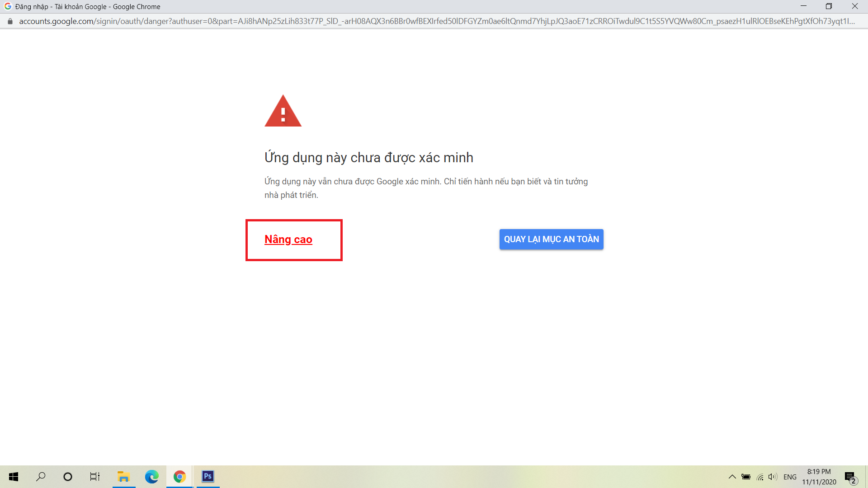Open taskbar search magnifier
This screenshot has width=868, height=488.
tap(41, 477)
